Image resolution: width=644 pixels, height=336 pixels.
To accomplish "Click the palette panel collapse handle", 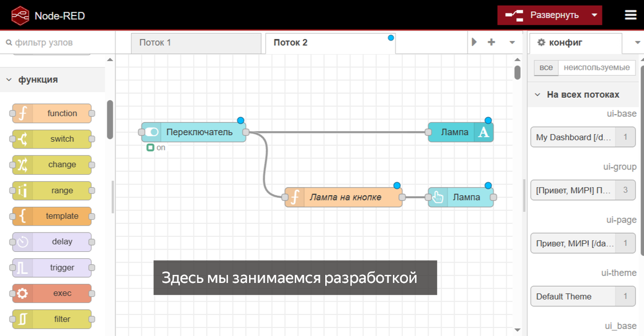I will click(113, 197).
